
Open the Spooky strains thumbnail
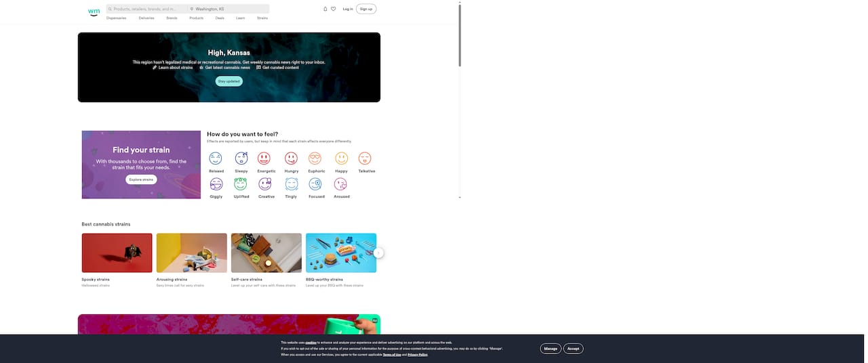coord(117,253)
